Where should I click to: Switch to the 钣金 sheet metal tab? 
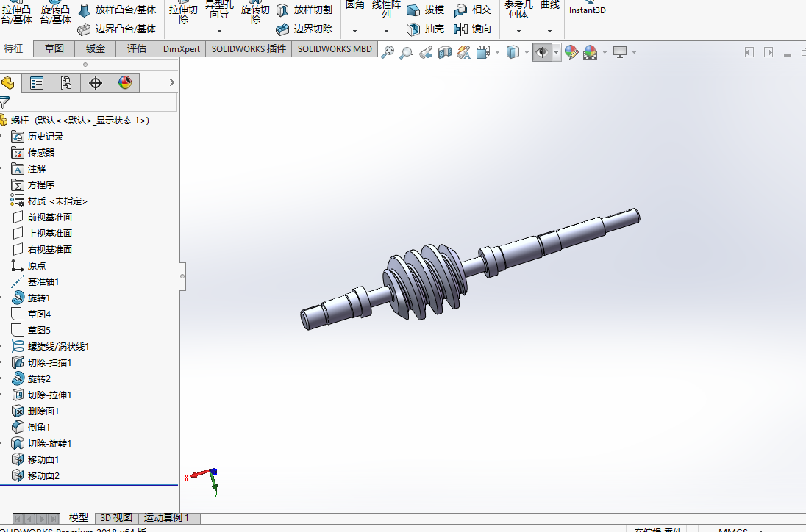point(96,48)
